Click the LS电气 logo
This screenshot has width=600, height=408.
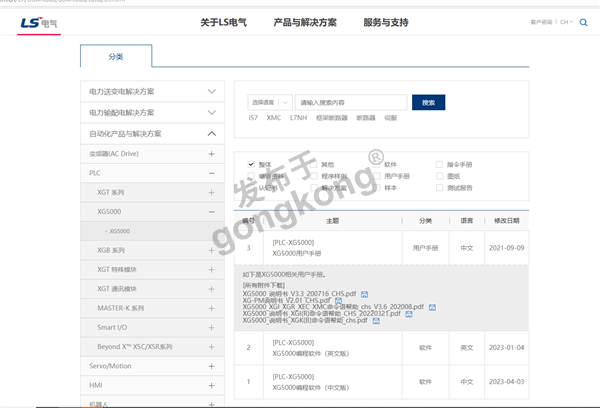(38, 22)
